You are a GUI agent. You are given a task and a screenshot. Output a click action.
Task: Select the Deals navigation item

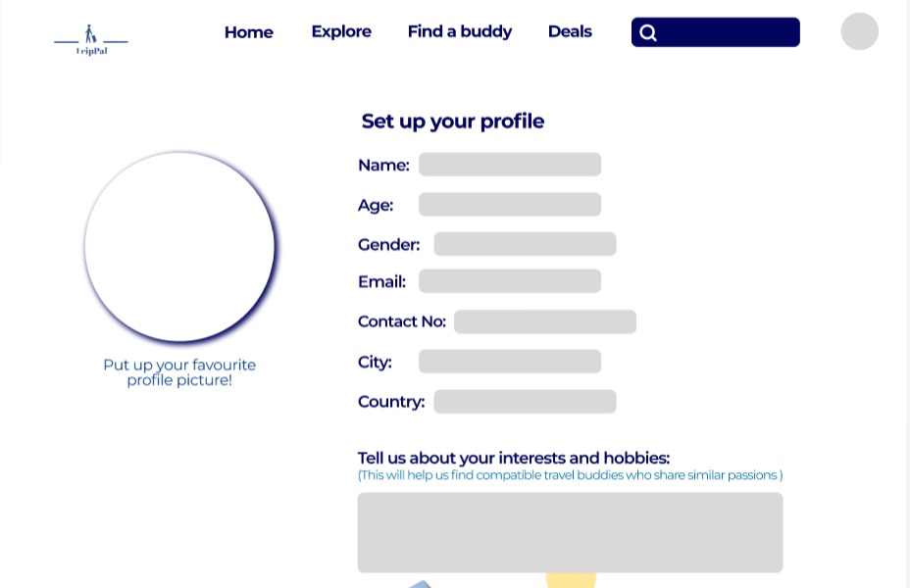570,31
